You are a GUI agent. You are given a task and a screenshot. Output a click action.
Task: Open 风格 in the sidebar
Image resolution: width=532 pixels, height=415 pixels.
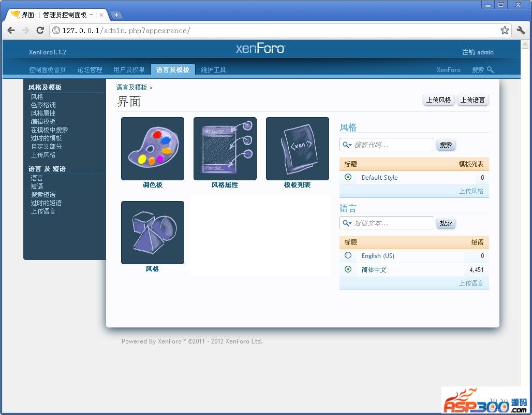(x=37, y=97)
